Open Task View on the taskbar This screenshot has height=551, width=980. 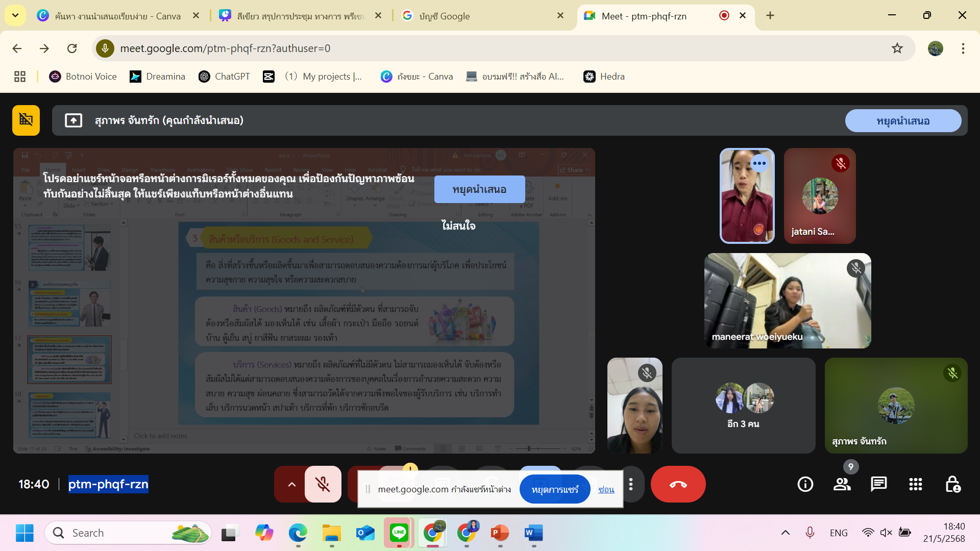click(x=231, y=533)
